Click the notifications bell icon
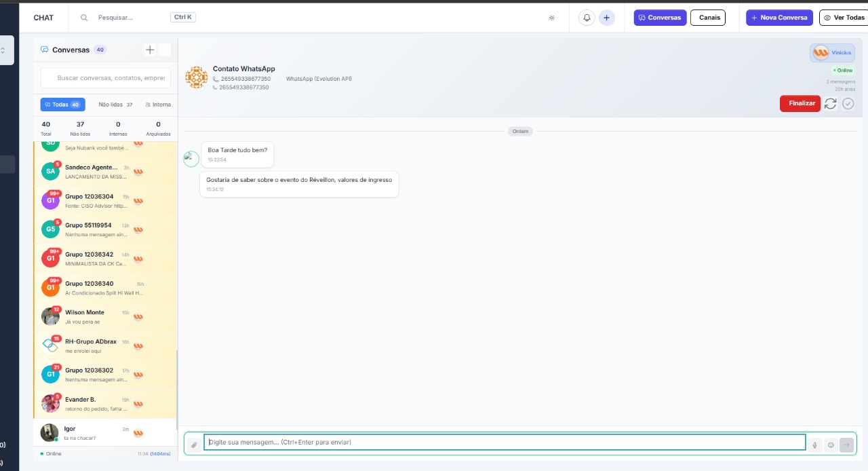Viewport: 868px width, 471px height. click(587, 18)
